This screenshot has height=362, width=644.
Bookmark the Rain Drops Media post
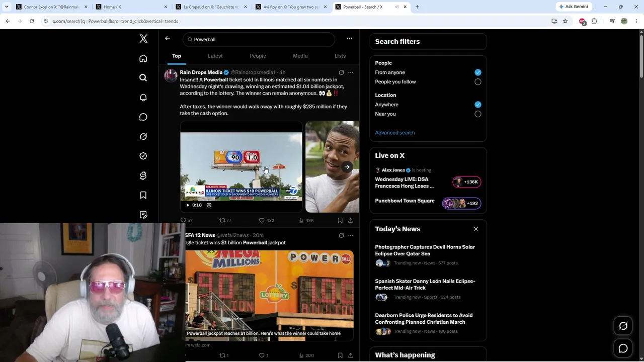pyautogui.click(x=340, y=220)
